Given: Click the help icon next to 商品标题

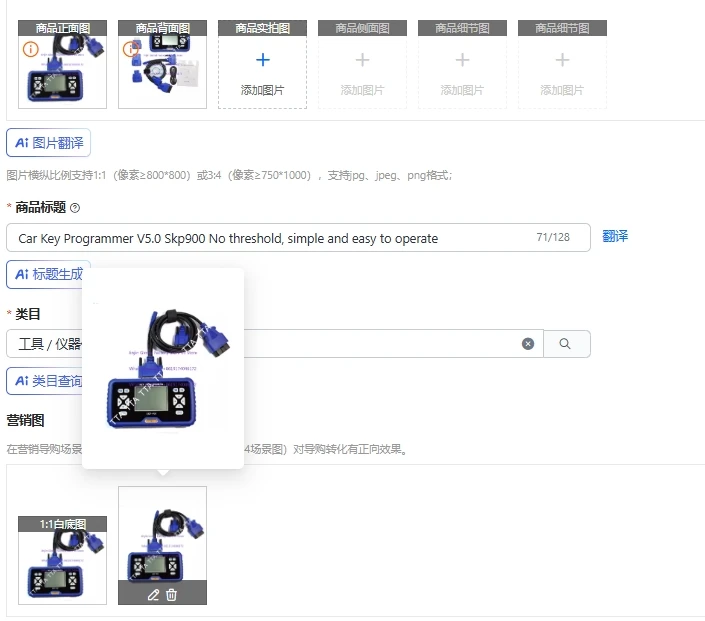Looking at the screenshot, I should (75, 208).
